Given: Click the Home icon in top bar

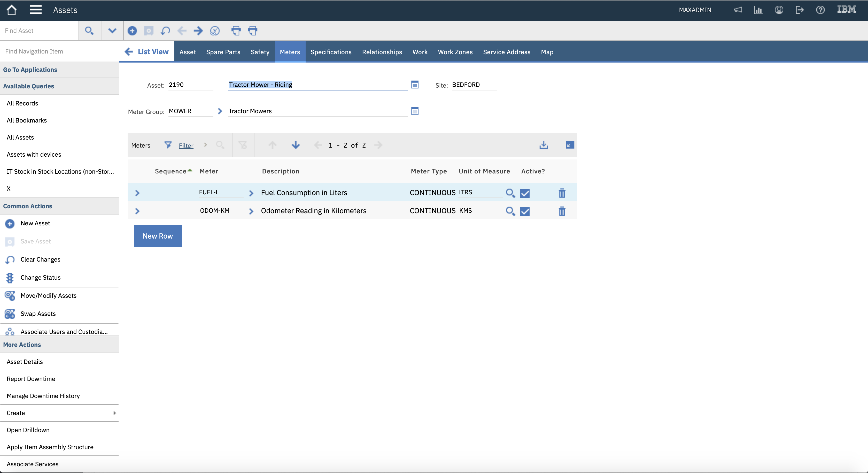Looking at the screenshot, I should tap(12, 10).
